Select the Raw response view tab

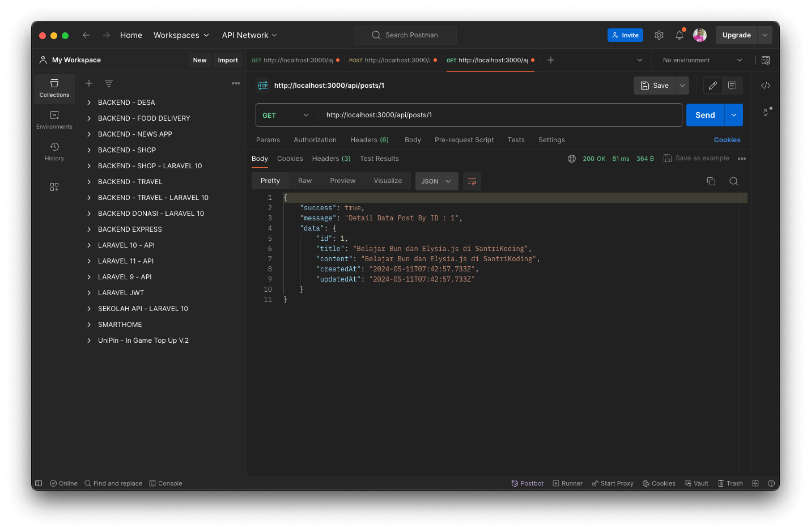tap(305, 181)
